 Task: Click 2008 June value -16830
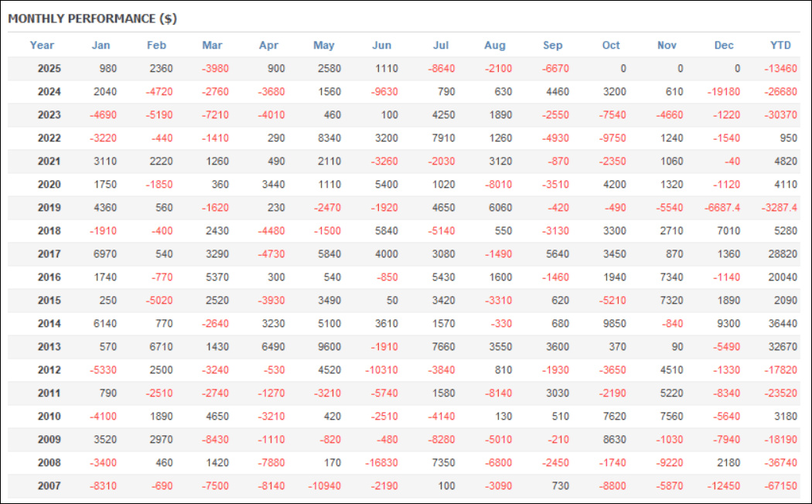click(x=381, y=462)
